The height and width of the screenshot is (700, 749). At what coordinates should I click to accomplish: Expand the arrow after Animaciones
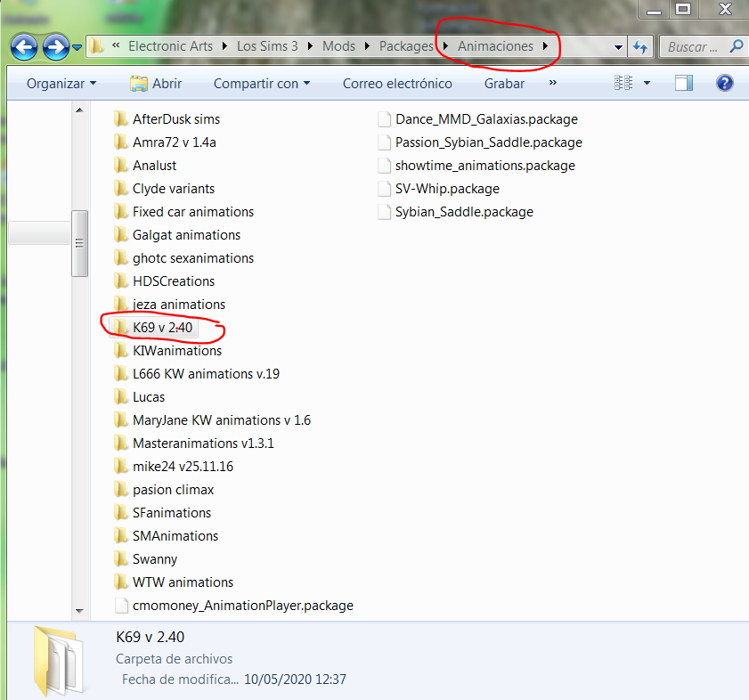coord(545,46)
